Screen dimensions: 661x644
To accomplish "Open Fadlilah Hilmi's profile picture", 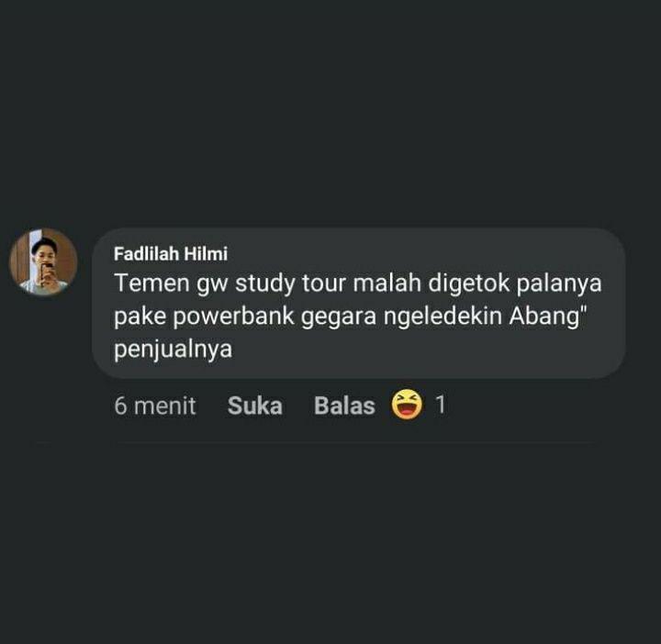I will (x=43, y=262).
